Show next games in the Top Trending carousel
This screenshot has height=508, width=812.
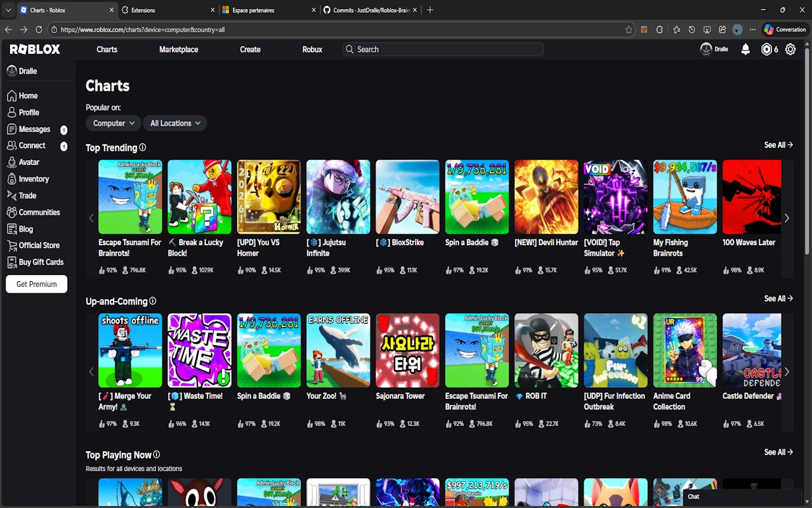tap(787, 218)
